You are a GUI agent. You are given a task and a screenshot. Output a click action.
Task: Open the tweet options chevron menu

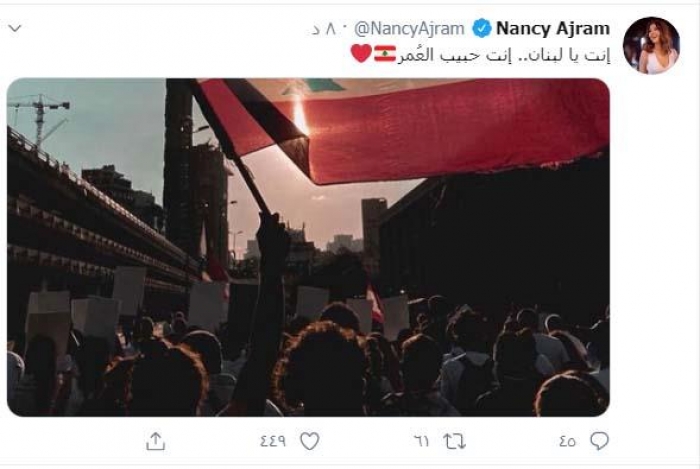pyautogui.click(x=14, y=28)
